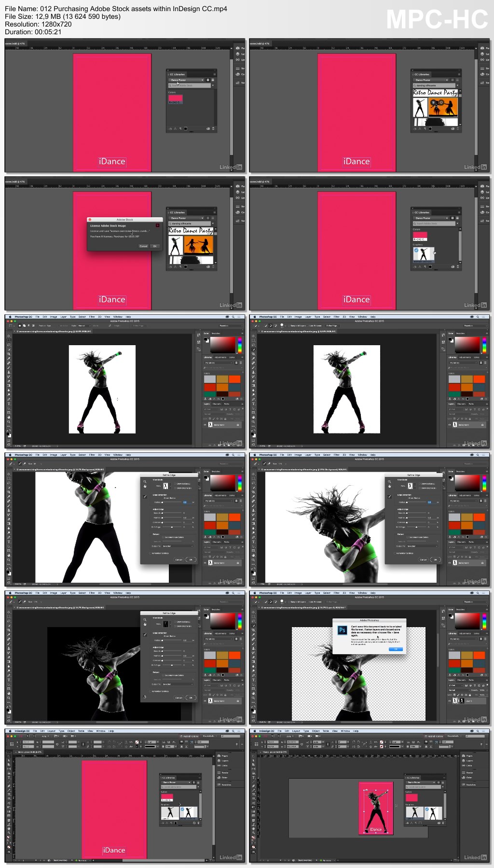Open Stroke panel in InDesign frame with placed dancer
Viewport: 494px width, 868px height.
pos(467,773)
